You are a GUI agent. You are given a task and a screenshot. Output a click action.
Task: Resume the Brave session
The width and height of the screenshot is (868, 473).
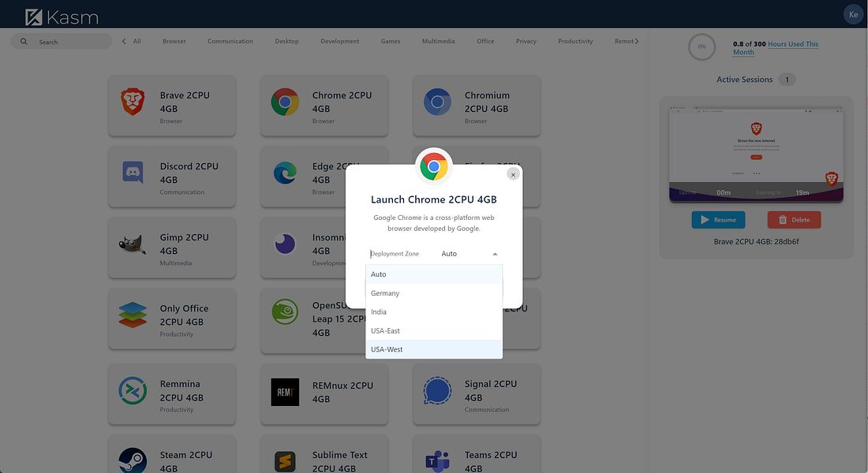(718, 220)
